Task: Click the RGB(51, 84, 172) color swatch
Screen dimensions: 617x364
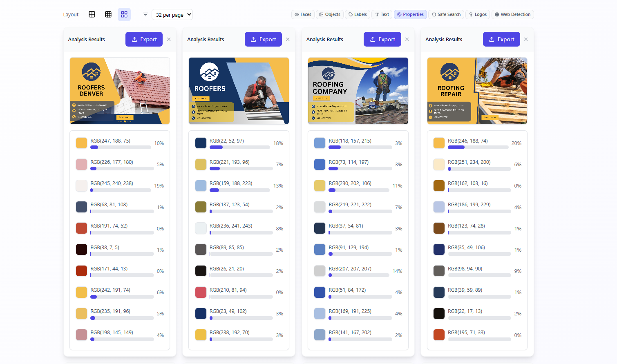Action: [x=320, y=292]
